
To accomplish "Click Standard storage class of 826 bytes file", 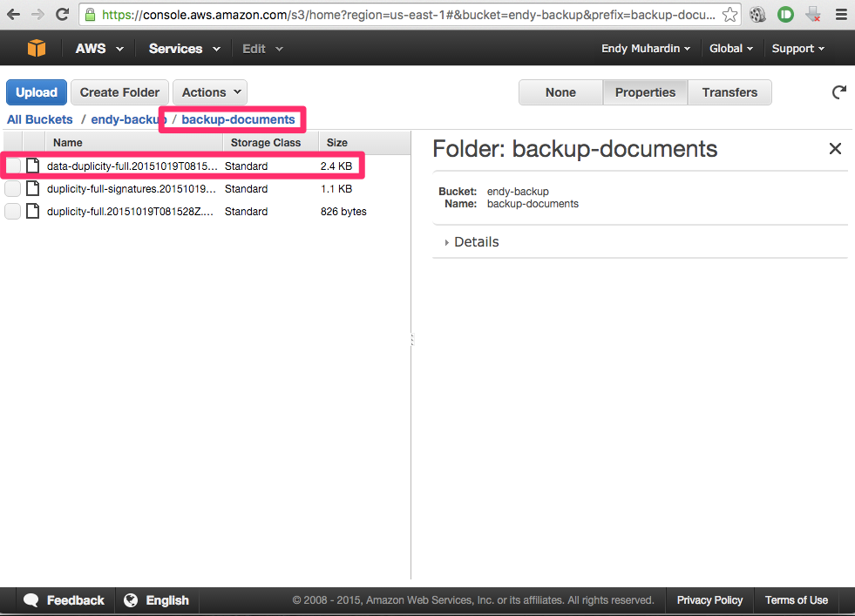I will coord(246,212).
